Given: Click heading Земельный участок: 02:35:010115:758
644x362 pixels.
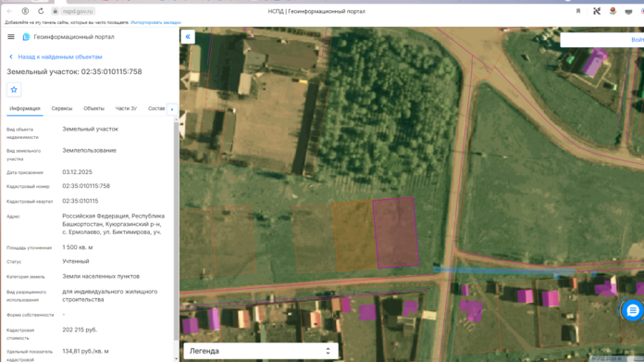Looking at the screenshot, I should pos(74,72).
